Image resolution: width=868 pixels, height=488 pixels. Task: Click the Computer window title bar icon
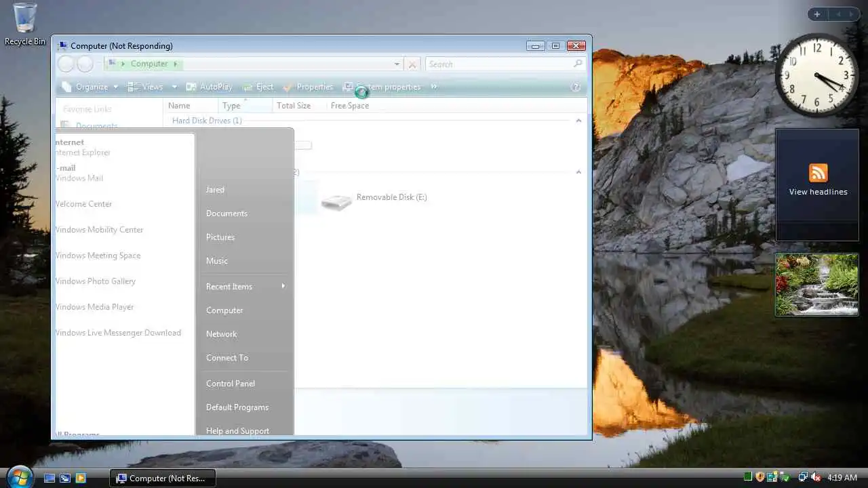pyautogui.click(x=63, y=46)
